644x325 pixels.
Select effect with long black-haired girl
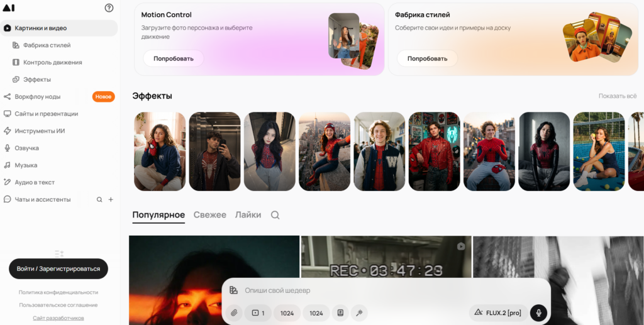point(269,151)
